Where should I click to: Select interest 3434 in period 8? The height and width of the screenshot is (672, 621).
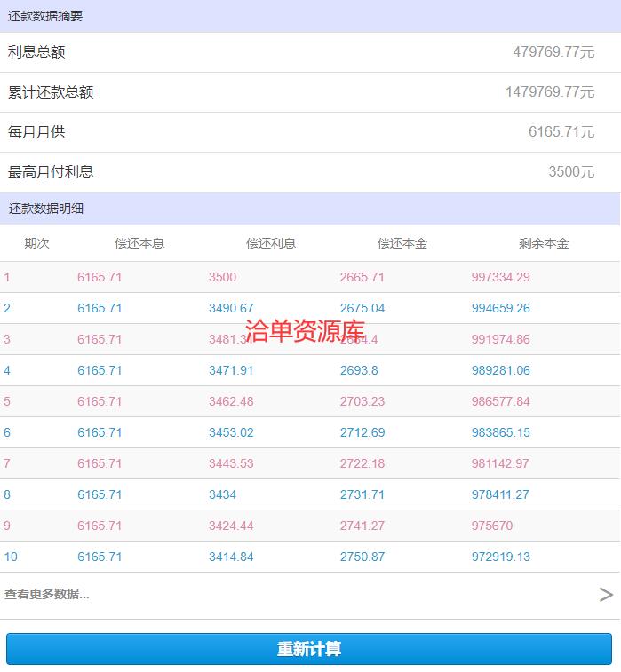pyautogui.click(x=222, y=494)
